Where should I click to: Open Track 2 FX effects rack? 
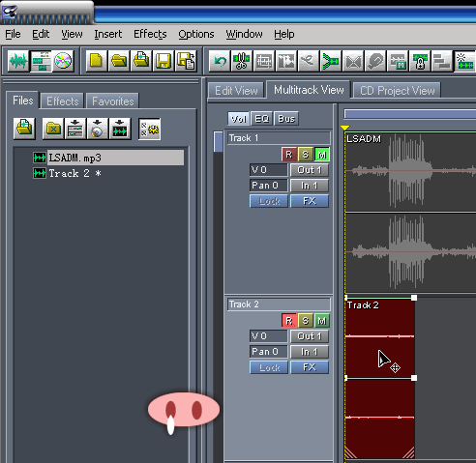(x=310, y=367)
